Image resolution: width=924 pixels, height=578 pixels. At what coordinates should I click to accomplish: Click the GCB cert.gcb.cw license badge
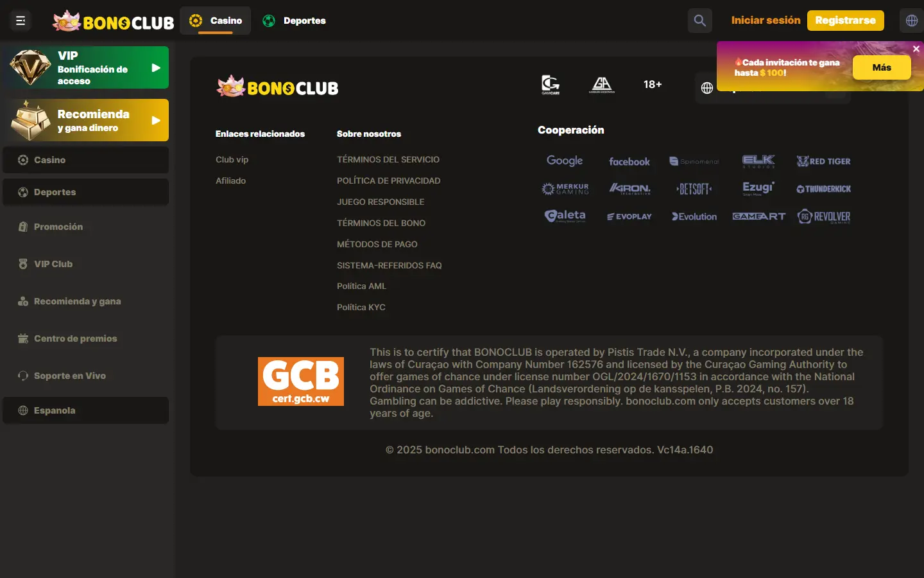point(301,381)
